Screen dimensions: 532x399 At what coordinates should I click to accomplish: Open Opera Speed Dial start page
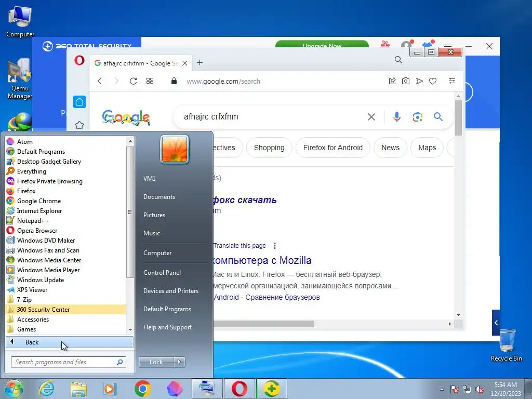tap(150, 81)
